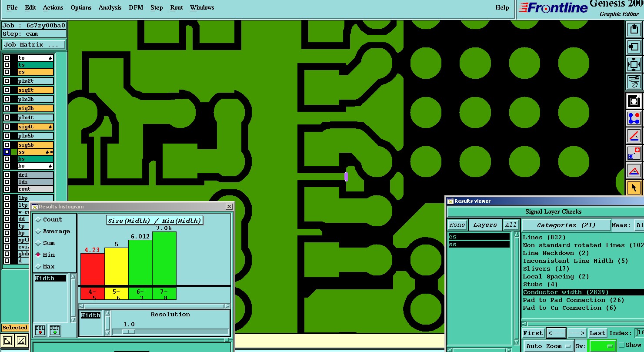
Task: Select the cs layer in Results viewer list
Action: point(479,237)
